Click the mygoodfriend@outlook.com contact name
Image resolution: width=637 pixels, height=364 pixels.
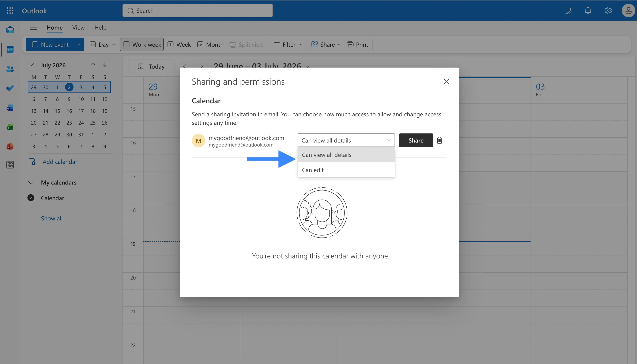[x=246, y=138]
